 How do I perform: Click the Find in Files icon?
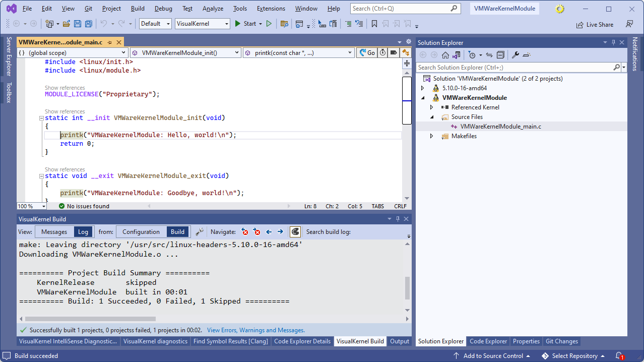[x=284, y=24]
